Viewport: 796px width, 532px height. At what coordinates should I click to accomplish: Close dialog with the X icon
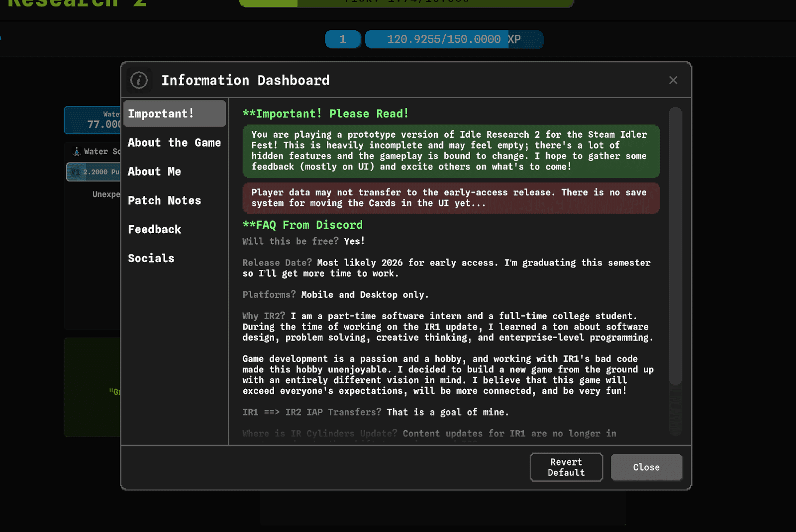pos(673,80)
